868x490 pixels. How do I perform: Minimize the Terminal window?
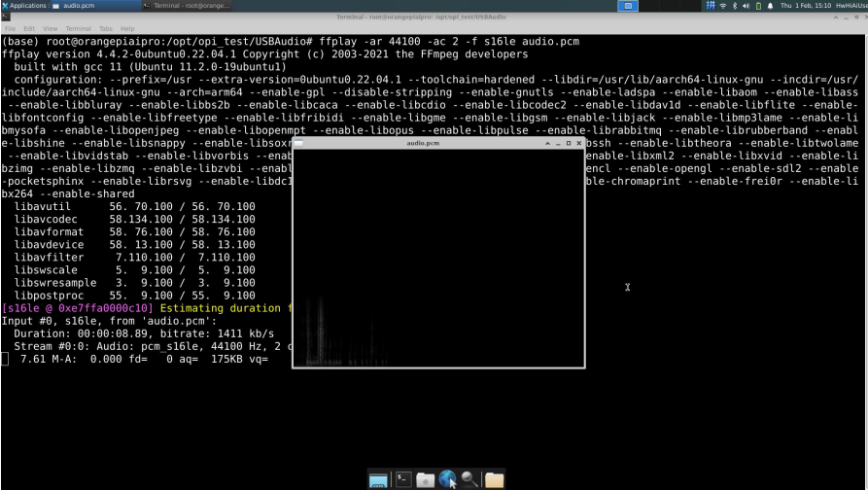[846, 17]
